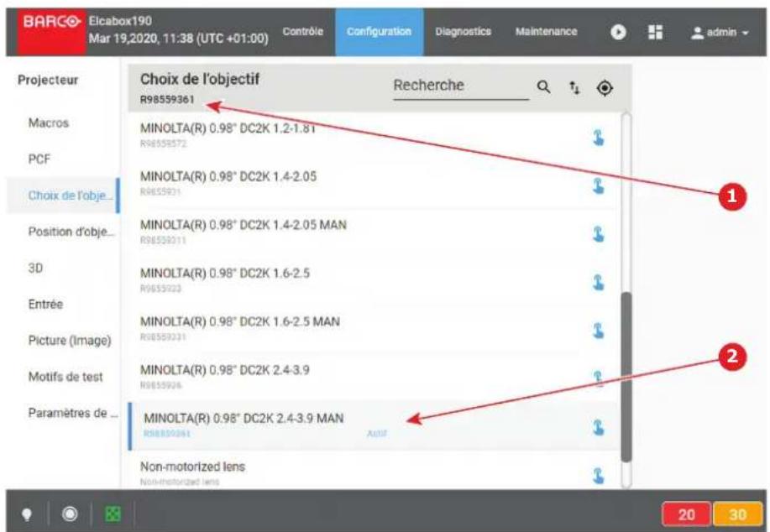
Task: Open Macros in the sidebar
Action: pos(48,123)
